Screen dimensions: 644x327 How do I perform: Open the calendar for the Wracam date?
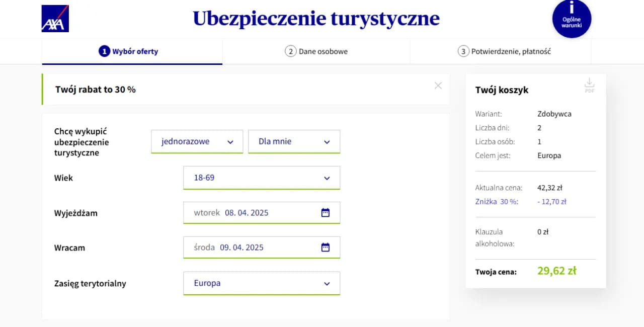[x=326, y=247]
